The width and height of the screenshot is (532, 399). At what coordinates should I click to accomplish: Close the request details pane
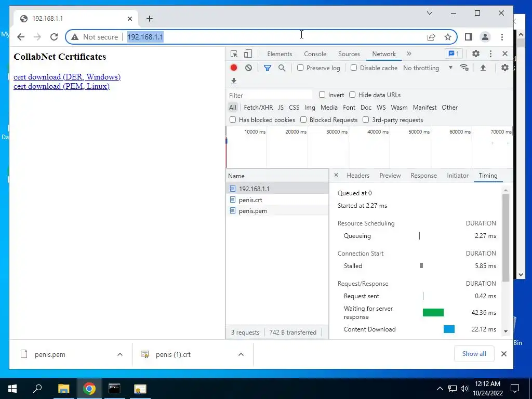336,175
